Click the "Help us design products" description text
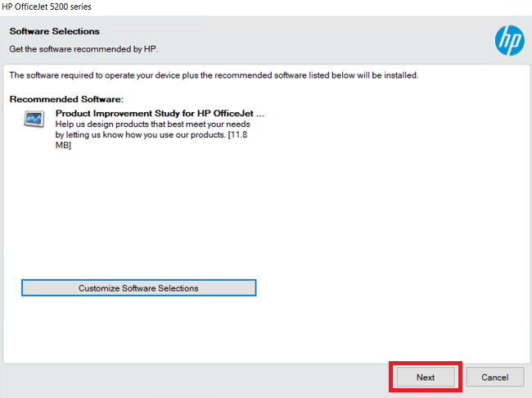 coord(153,134)
